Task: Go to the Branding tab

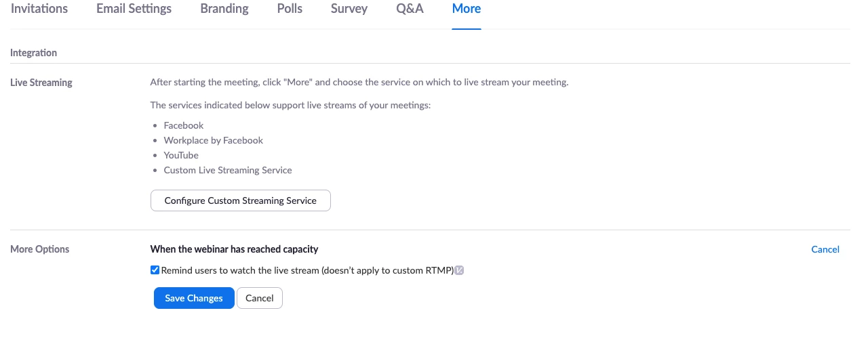Action: [224, 9]
